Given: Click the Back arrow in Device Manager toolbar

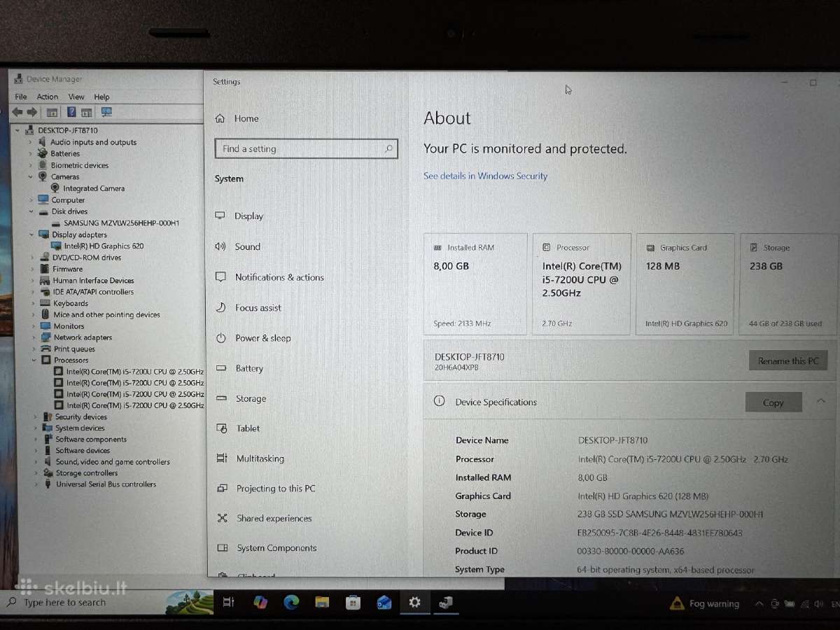Looking at the screenshot, I should point(17,112).
